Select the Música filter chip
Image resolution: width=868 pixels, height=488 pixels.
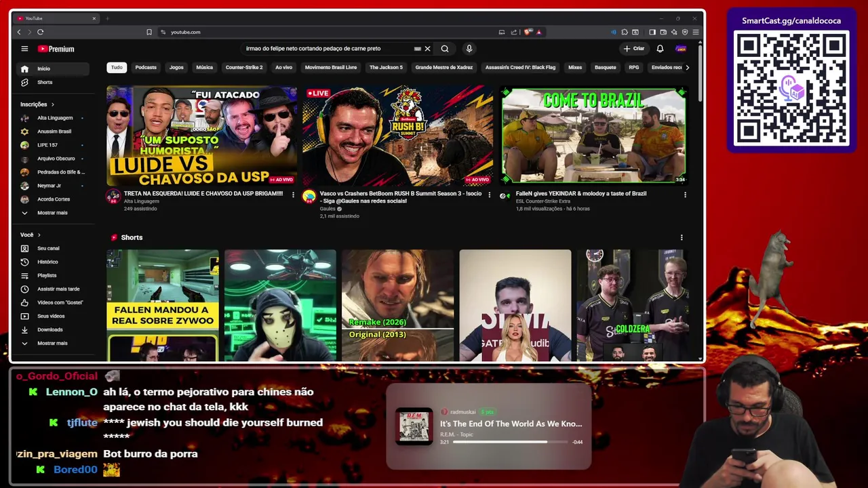pyautogui.click(x=204, y=67)
